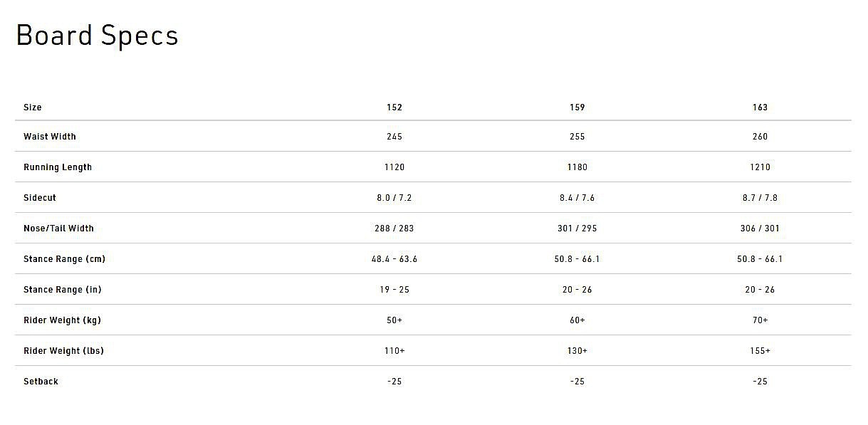Click the Rider Weight (kg) label
Viewport: 868px width, 425px height.
tap(62, 320)
